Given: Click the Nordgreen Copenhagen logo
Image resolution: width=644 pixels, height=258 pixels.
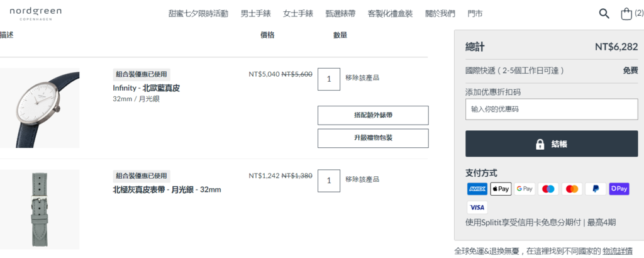Looking at the screenshot, I should pyautogui.click(x=35, y=14).
